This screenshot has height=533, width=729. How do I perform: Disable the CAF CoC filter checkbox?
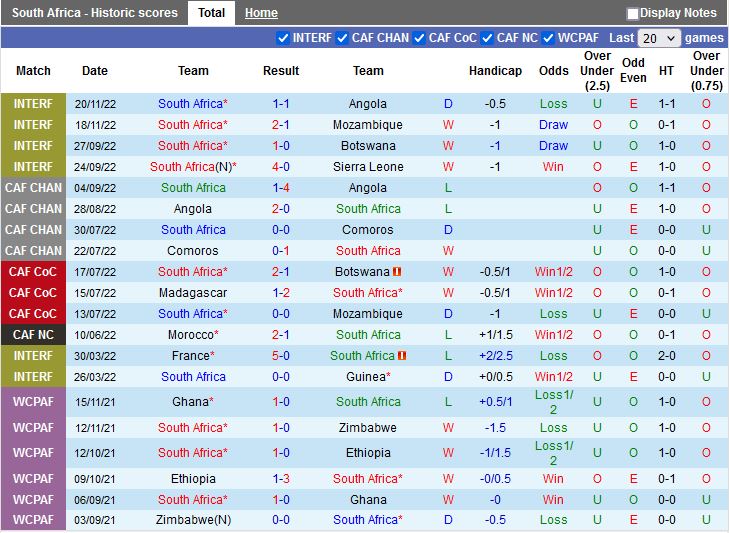(x=419, y=38)
